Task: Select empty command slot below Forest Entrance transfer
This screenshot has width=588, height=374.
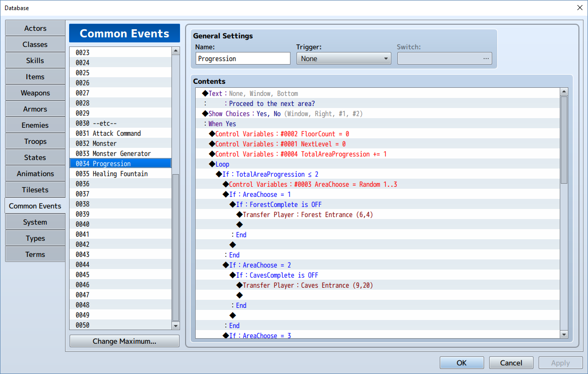Action: pos(378,225)
